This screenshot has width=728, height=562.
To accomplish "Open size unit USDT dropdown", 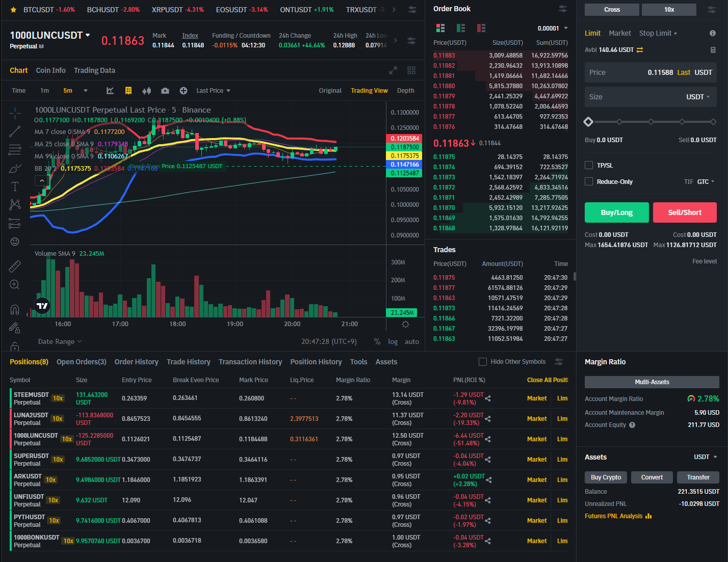I will click(698, 97).
